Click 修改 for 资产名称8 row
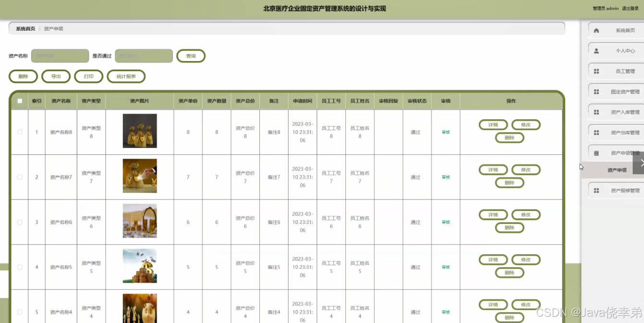 coord(526,125)
